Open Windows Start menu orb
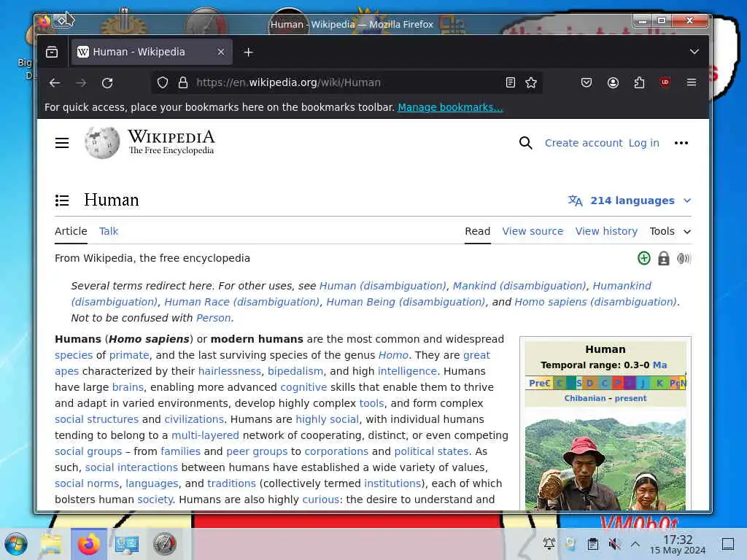This screenshot has height=560, width=747. pyautogui.click(x=16, y=544)
